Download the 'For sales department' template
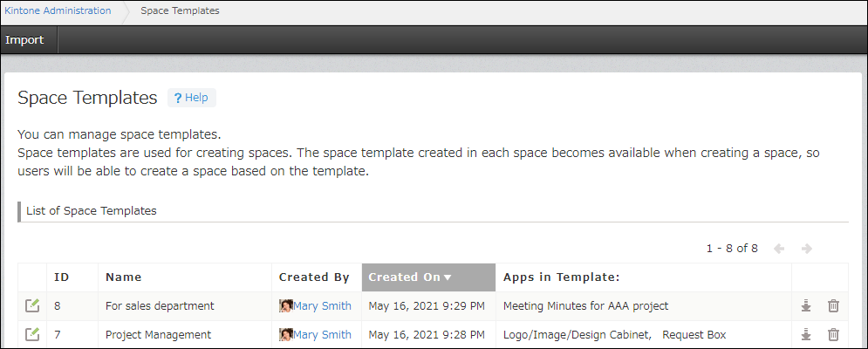This screenshot has height=349, width=868. click(x=806, y=305)
